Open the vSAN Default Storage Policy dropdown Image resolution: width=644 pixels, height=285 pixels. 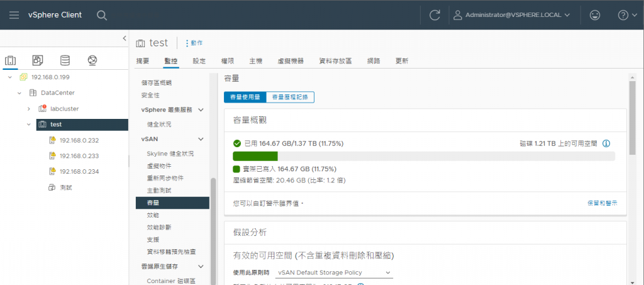pyautogui.click(x=334, y=272)
